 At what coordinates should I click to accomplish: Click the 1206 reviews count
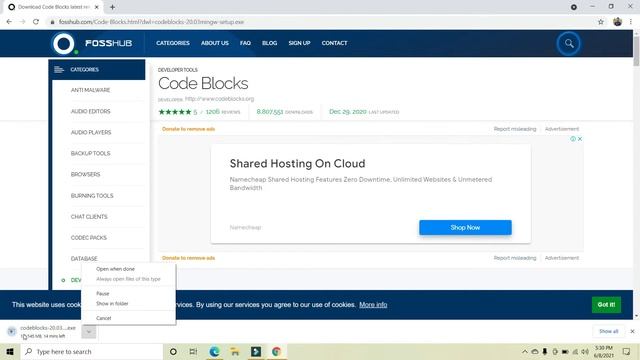tap(223, 111)
